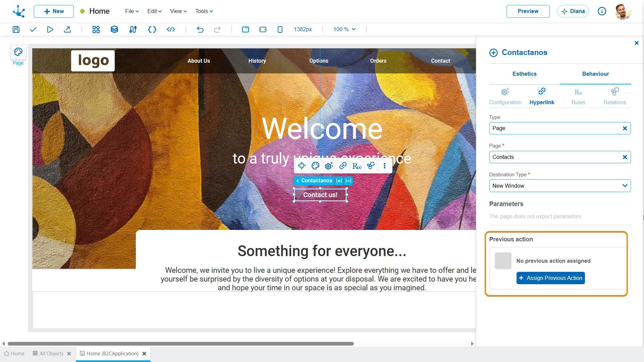This screenshot has height=362, width=644.
Task: Switch to tablet viewport icon
Action: pyautogui.click(x=263, y=29)
